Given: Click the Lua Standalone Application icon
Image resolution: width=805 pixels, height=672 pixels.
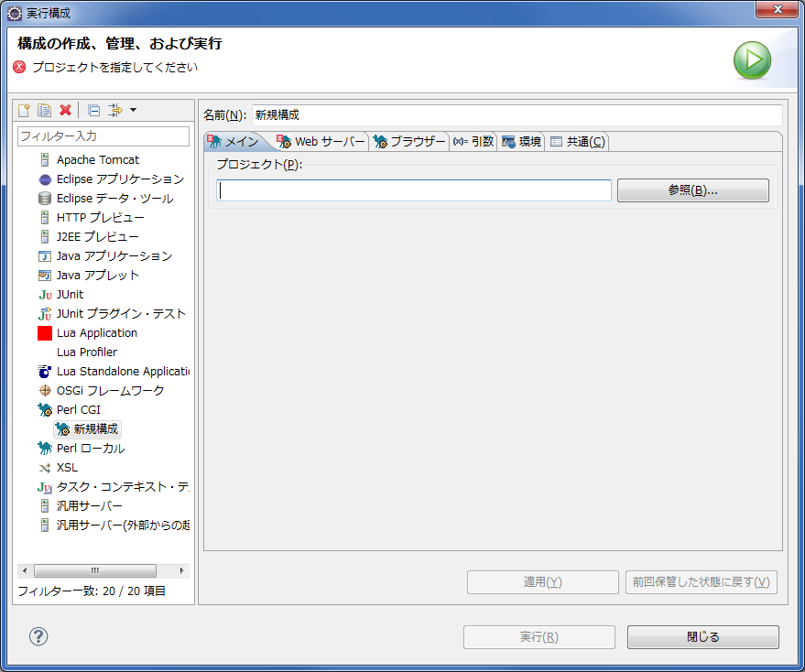Looking at the screenshot, I should tap(45, 371).
